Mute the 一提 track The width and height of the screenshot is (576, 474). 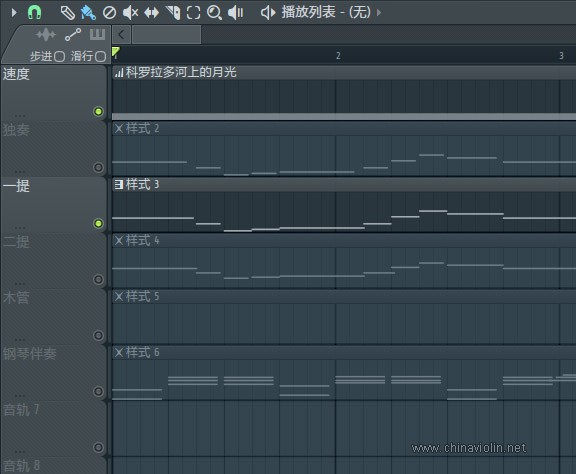(98, 223)
